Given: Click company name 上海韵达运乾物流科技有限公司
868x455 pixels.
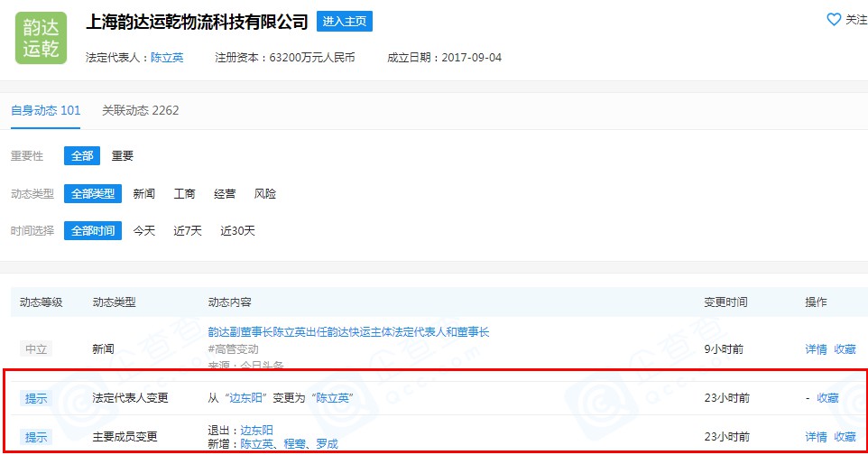Looking at the screenshot, I should coord(197,22).
